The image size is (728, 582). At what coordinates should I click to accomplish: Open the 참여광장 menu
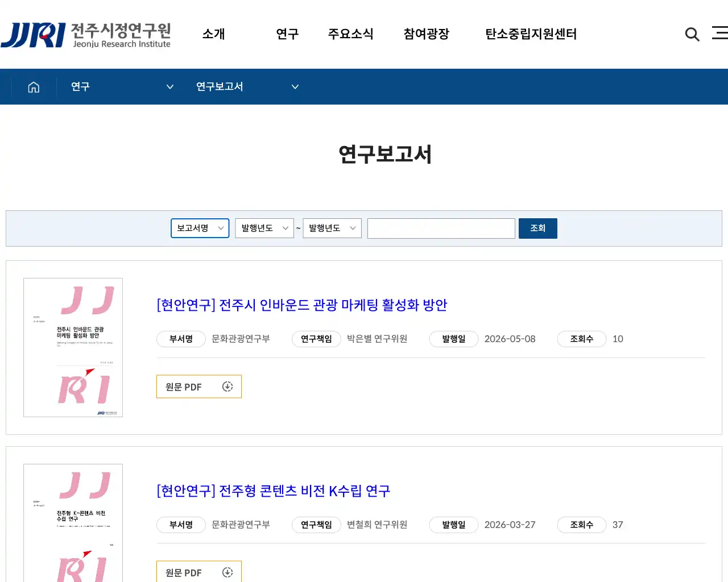[x=427, y=34]
